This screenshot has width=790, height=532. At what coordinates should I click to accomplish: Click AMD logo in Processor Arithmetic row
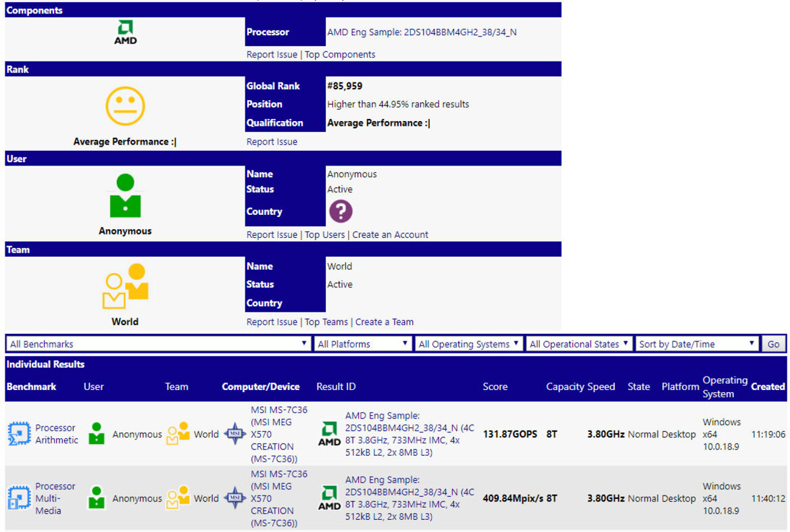pos(329,434)
